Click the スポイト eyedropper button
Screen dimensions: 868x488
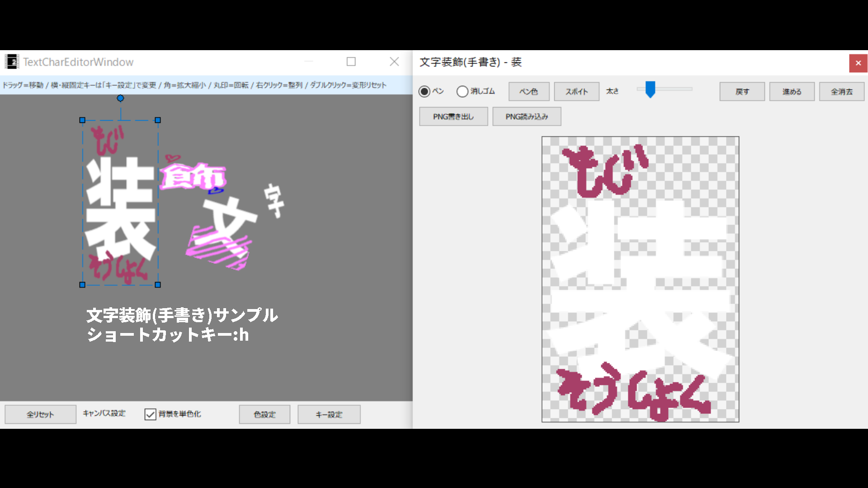click(x=576, y=91)
